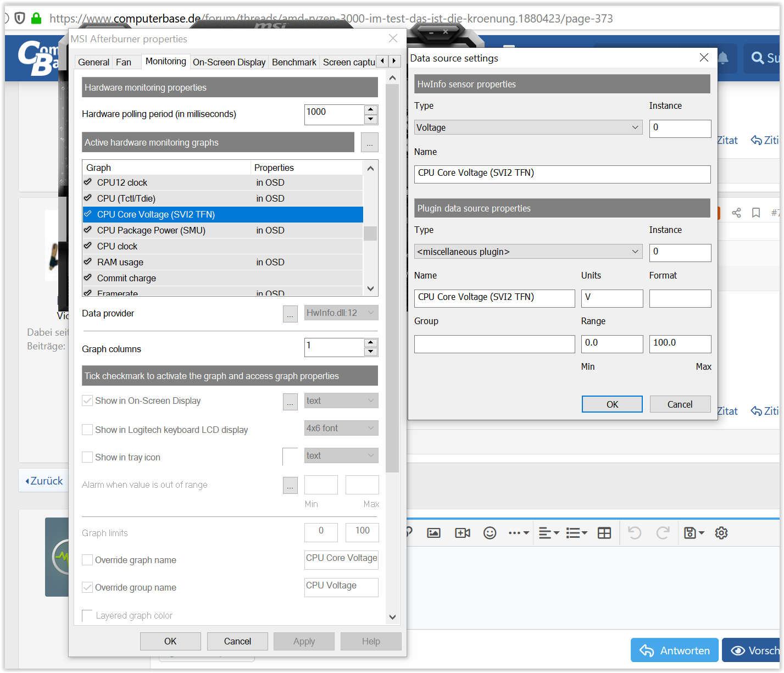This screenshot has height=673, width=784.
Task: Toggle Show in On-Screen Display checkbox
Action: coord(87,401)
